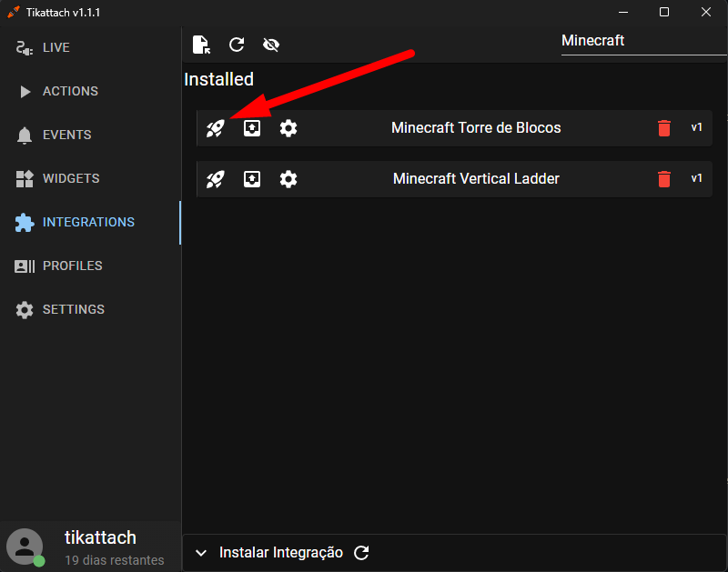Expand the Instalar Integração panel chevron
This screenshot has height=572, width=728.
201,553
